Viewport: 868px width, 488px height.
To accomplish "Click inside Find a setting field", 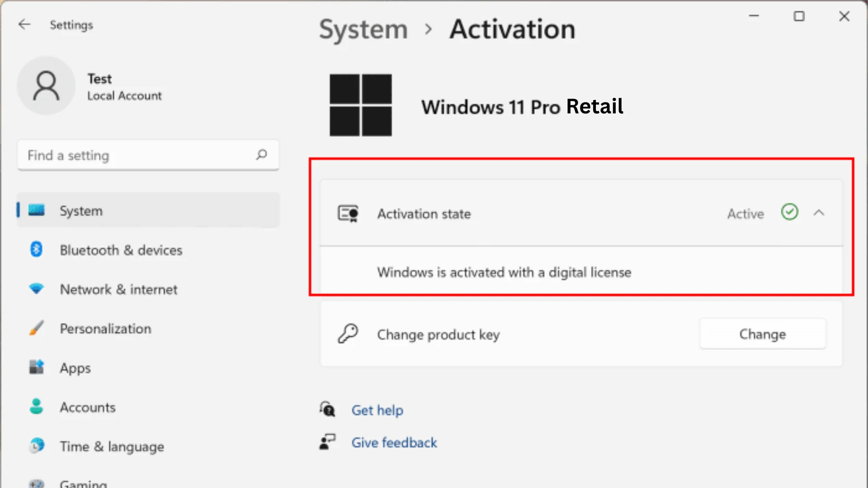I will 148,155.
